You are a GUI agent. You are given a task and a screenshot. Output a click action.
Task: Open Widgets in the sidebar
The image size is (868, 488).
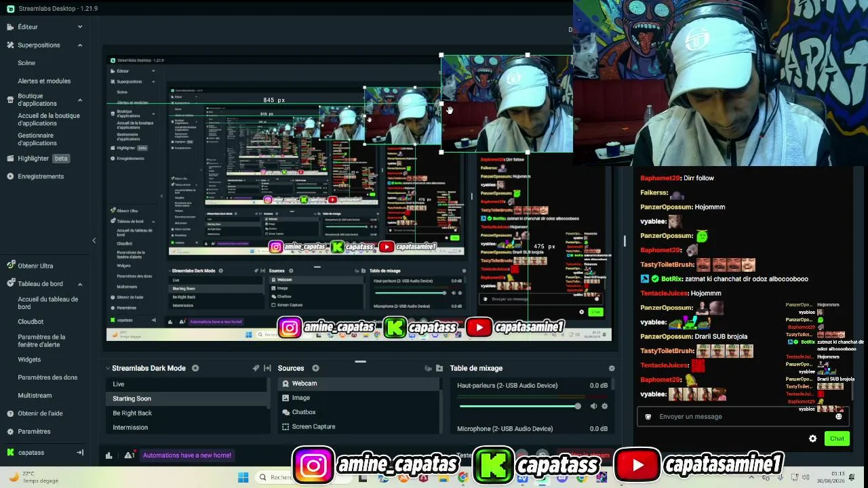click(x=29, y=359)
